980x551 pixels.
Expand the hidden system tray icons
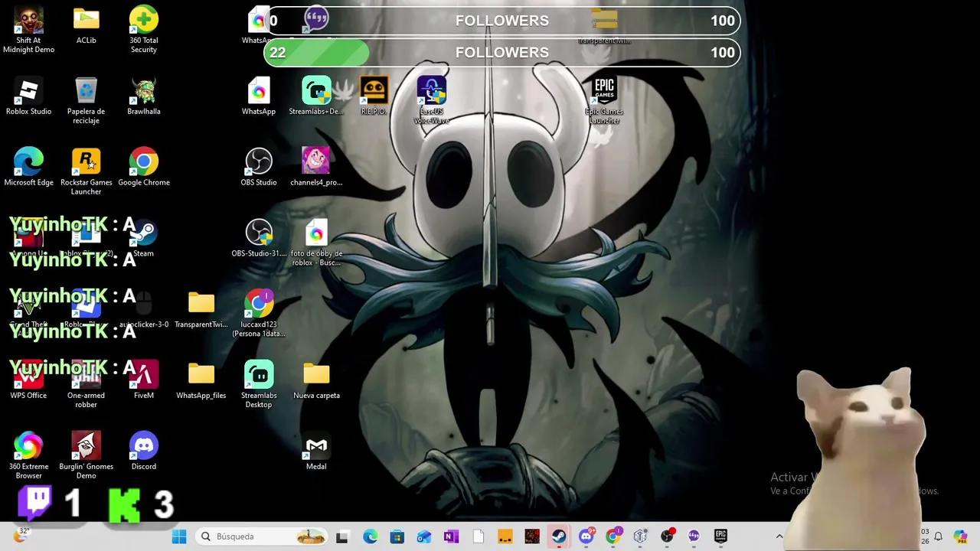point(779,536)
